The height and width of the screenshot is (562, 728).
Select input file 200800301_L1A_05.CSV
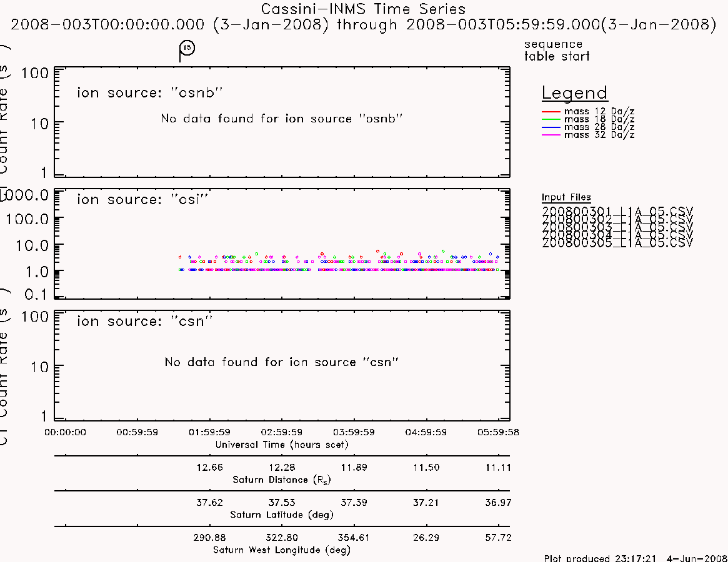tap(617, 212)
